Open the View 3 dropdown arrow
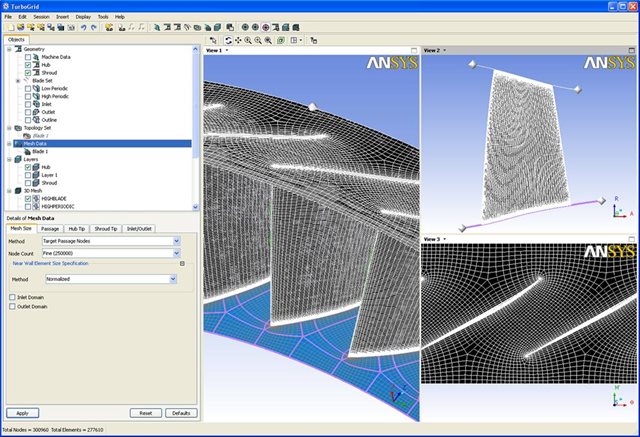The height and width of the screenshot is (437, 640). pos(444,239)
